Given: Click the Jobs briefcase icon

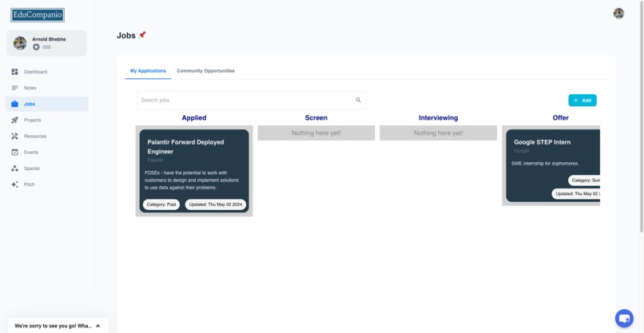Looking at the screenshot, I should click(15, 104).
